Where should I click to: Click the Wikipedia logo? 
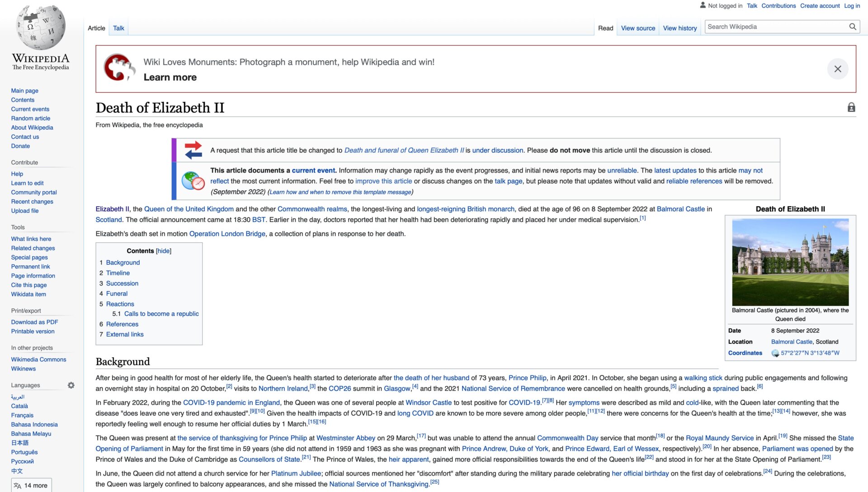pos(41,28)
